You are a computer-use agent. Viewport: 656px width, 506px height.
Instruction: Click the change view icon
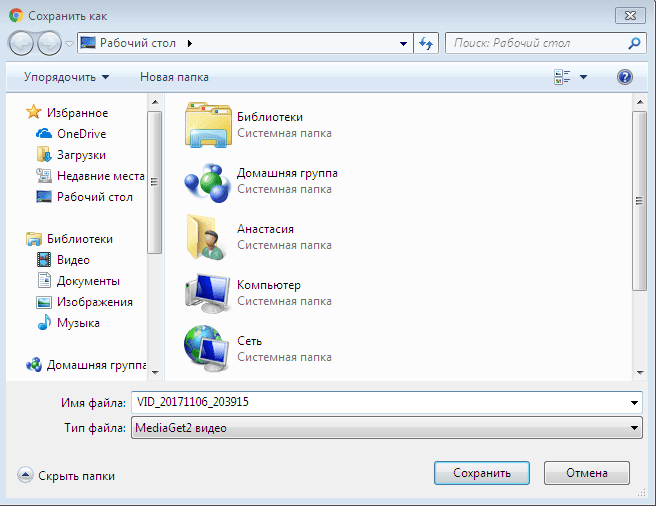(562, 77)
